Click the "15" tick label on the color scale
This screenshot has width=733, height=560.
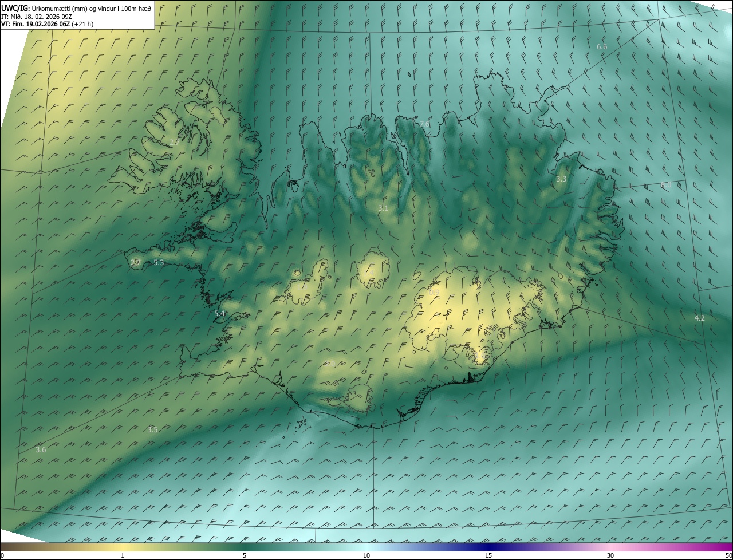(488, 555)
